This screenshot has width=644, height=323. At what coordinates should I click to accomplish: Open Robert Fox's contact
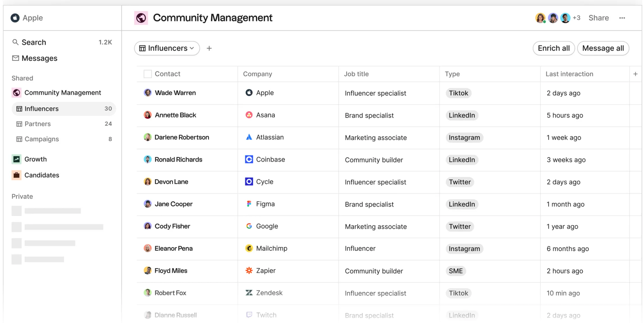tap(170, 293)
